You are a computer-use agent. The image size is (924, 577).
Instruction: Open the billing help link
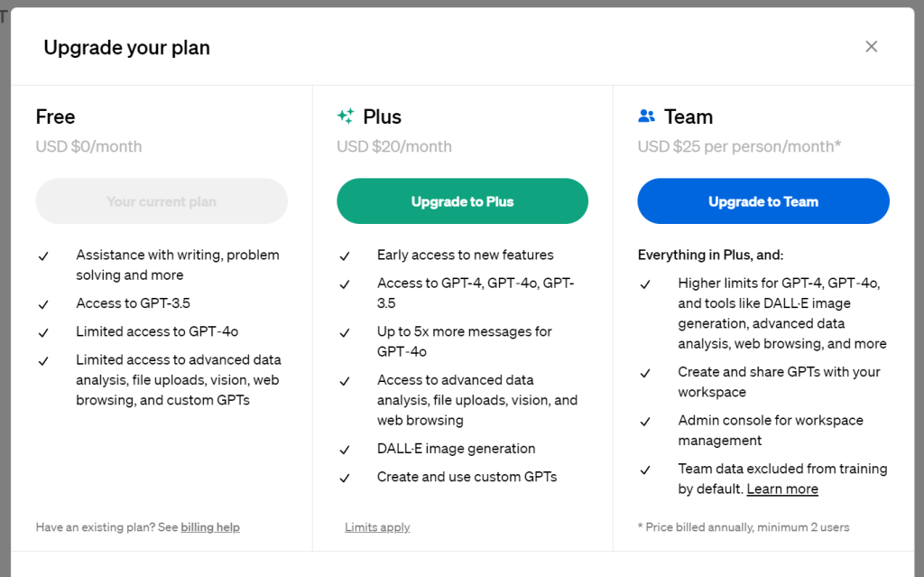click(x=210, y=527)
